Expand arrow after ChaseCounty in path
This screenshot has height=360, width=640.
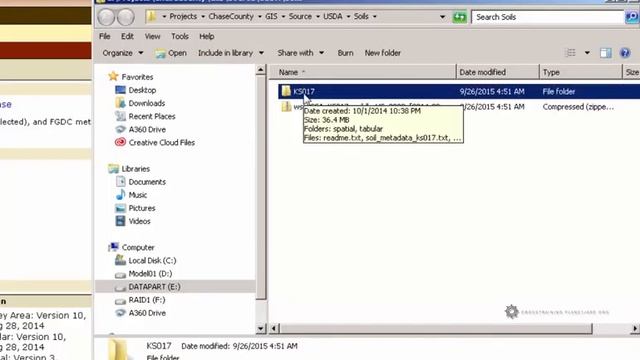click(x=259, y=17)
